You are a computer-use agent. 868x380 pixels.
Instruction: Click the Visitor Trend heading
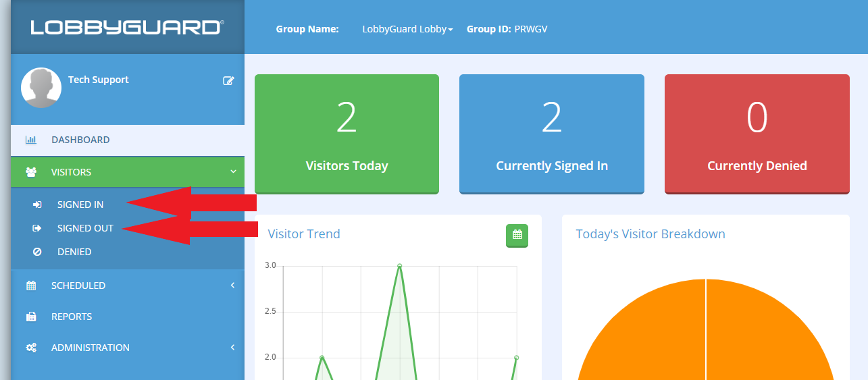point(304,234)
